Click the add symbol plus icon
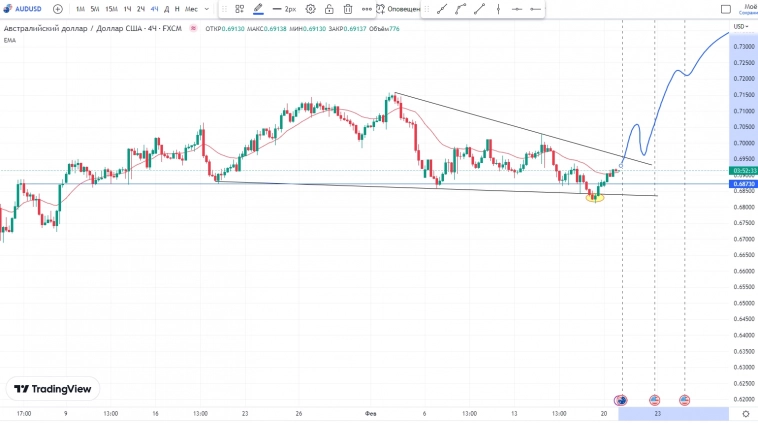The height and width of the screenshot is (423, 758). pyautogui.click(x=58, y=9)
